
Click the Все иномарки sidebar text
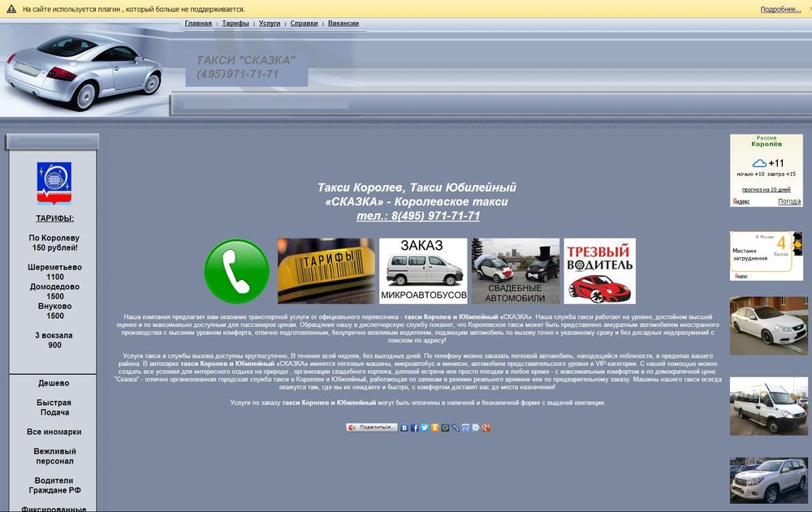coord(54,432)
